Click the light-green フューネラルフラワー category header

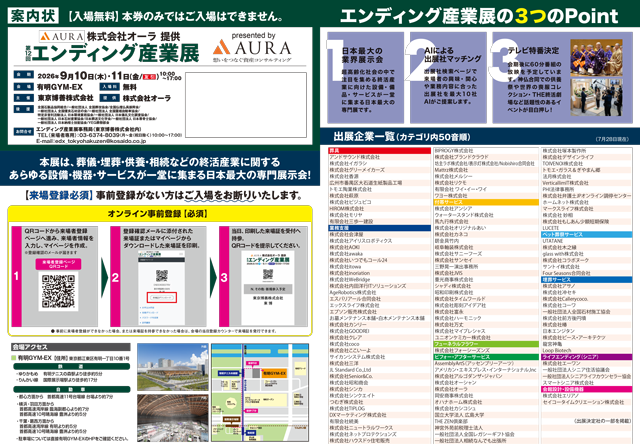(x=486, y=344)
